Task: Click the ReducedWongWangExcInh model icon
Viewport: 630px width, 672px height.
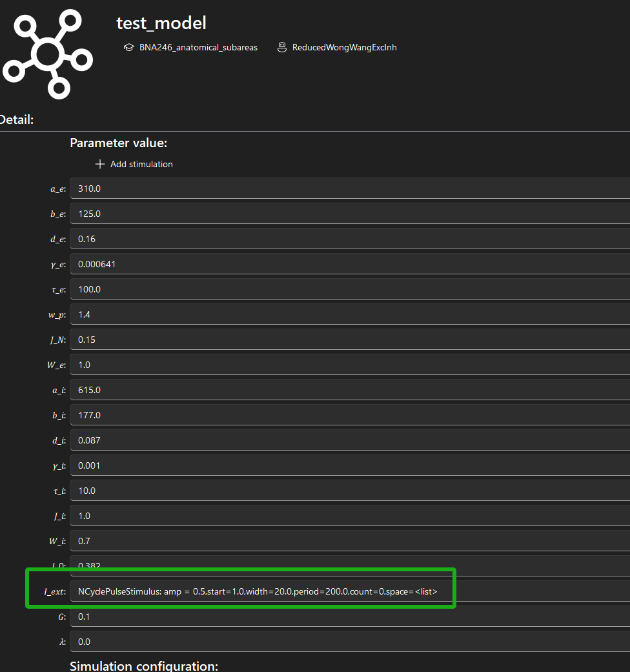Action: (281, 48)
